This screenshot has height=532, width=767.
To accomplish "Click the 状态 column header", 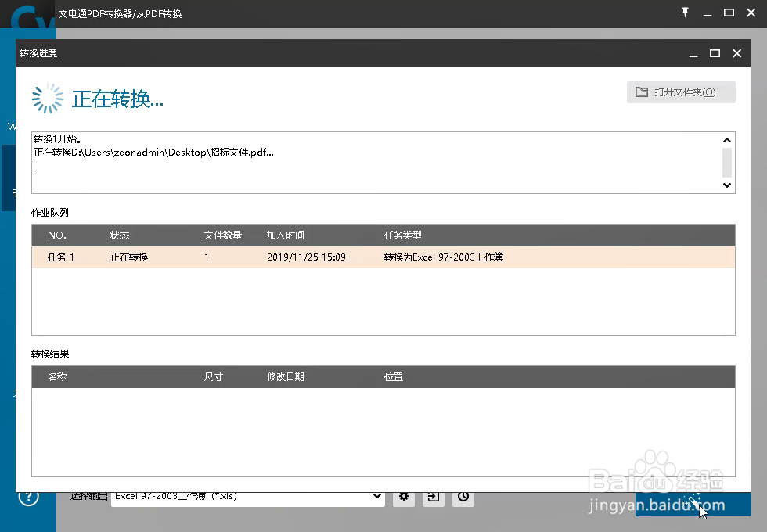I will tap(119, 235).
